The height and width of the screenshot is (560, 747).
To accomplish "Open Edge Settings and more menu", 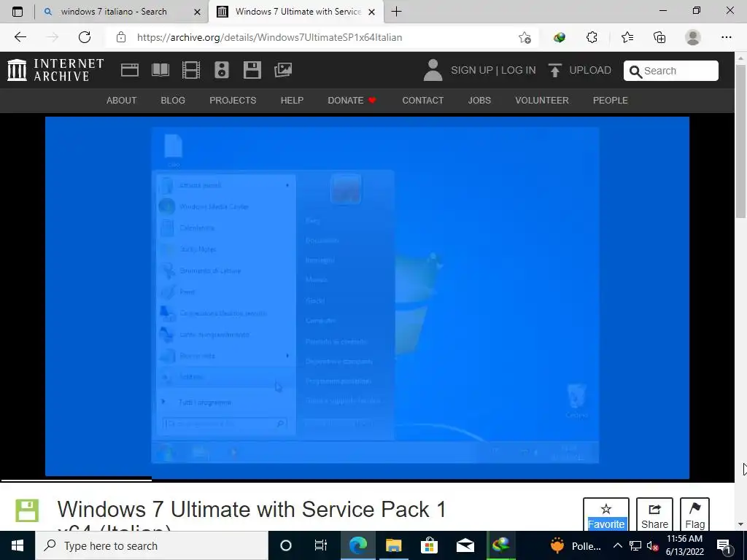I will pos(726,37).
